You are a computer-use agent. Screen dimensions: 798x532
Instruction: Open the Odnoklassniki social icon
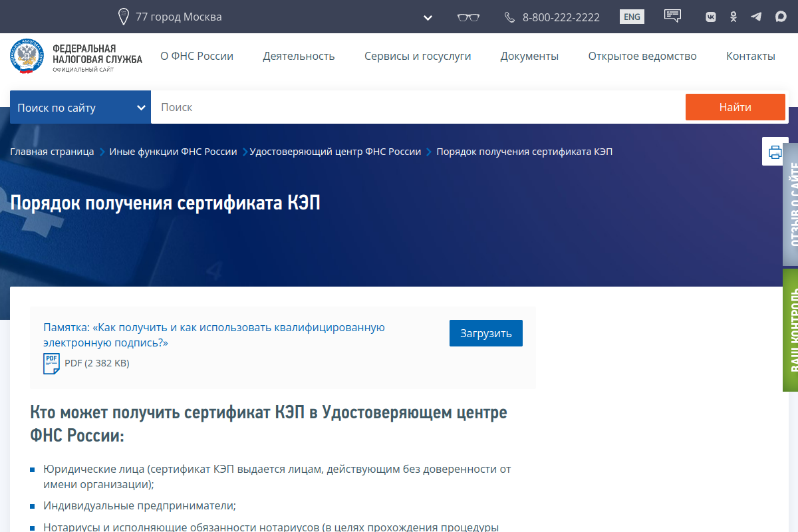click(x=733, y=17)
